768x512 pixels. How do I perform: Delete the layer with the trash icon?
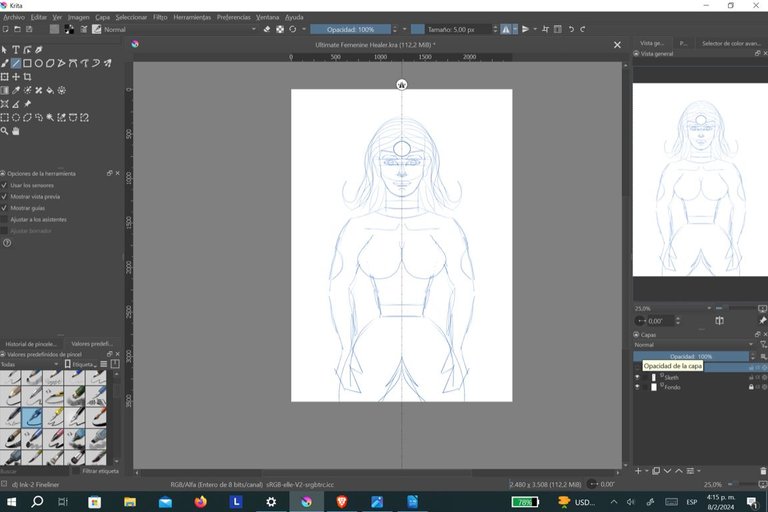(x=763, y=471)
